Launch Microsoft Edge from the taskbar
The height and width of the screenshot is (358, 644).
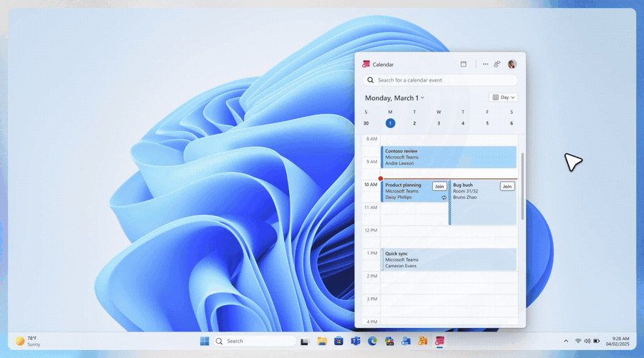point(372,341)
